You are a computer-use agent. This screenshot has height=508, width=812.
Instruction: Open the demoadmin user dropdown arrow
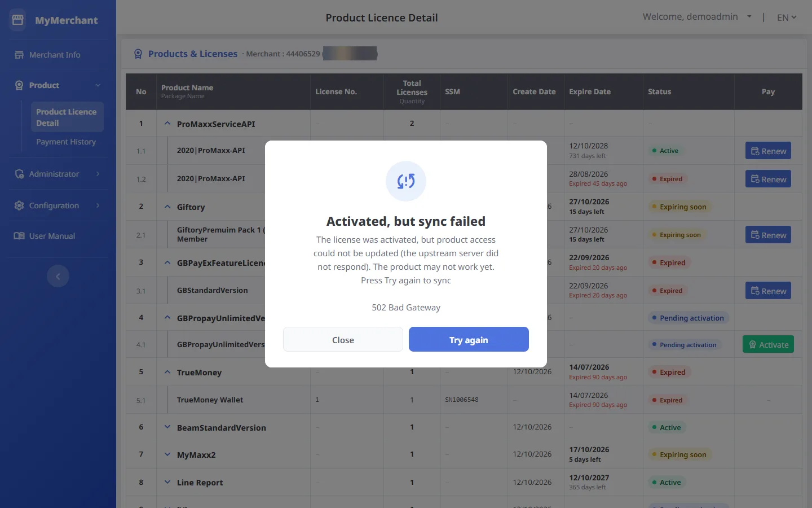(749, 17)
